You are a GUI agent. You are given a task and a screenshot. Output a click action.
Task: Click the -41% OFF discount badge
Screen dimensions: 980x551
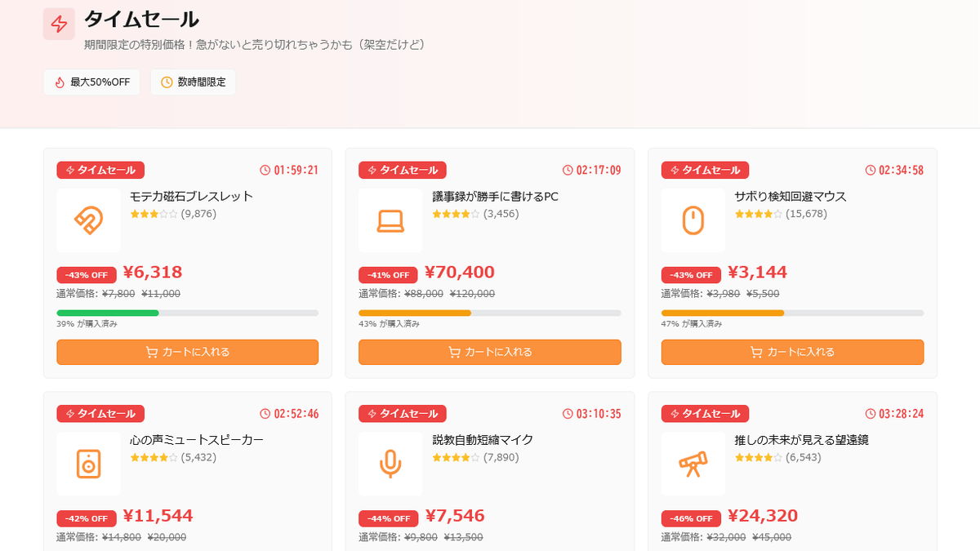point(388,275)
